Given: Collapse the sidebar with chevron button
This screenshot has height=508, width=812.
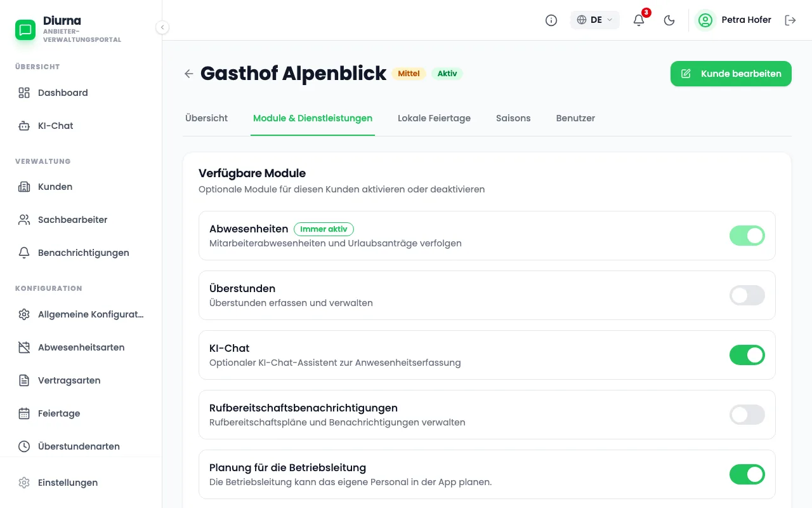Looking at the screenshot, I should (x=162, y=27).
